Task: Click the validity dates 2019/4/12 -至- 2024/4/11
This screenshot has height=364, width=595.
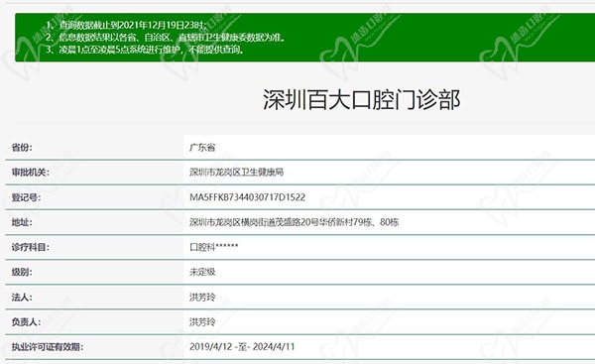Action: point(242,346)
